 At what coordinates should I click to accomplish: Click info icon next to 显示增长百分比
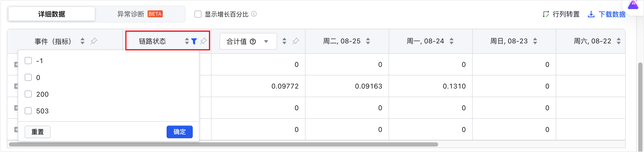point(254,14)
